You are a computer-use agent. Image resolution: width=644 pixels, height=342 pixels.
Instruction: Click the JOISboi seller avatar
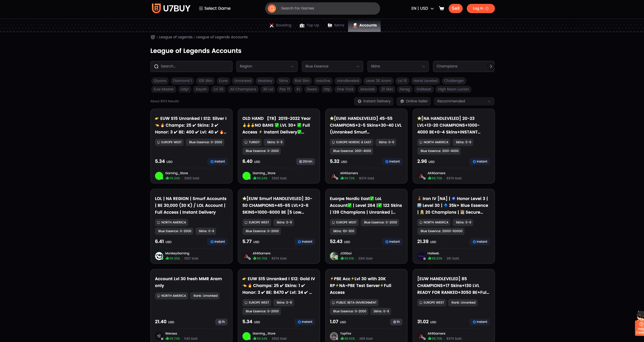pyautogui.click(x=334, y=256)
